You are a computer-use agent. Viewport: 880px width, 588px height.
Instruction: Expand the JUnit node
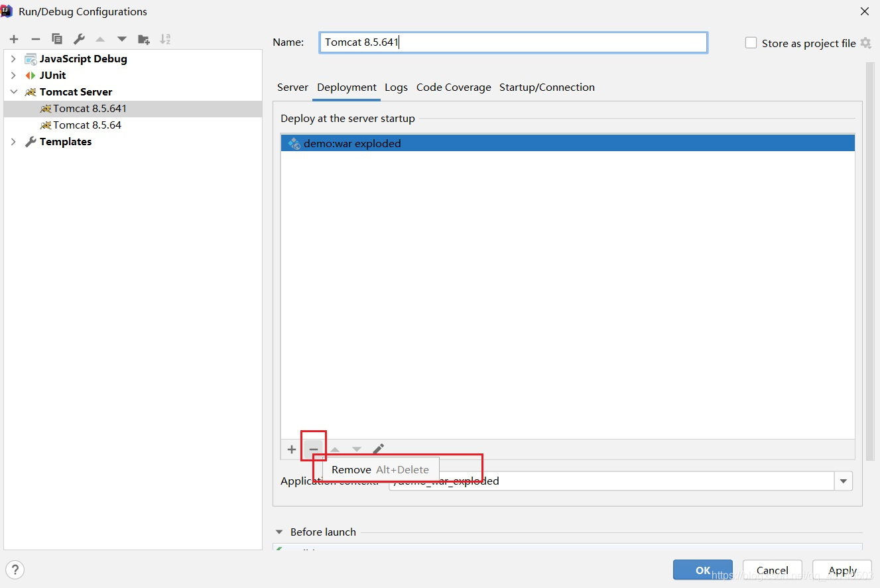13,76
